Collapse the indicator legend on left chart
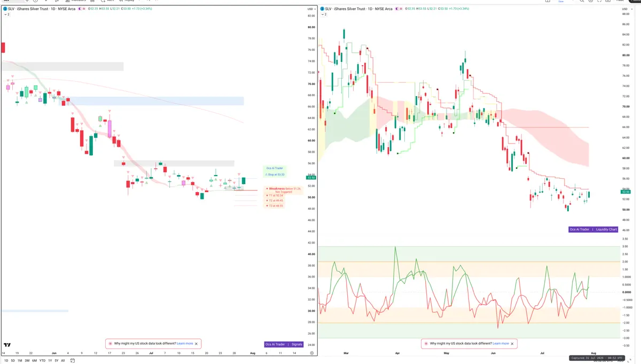The image size is (641, 364). 6,14
